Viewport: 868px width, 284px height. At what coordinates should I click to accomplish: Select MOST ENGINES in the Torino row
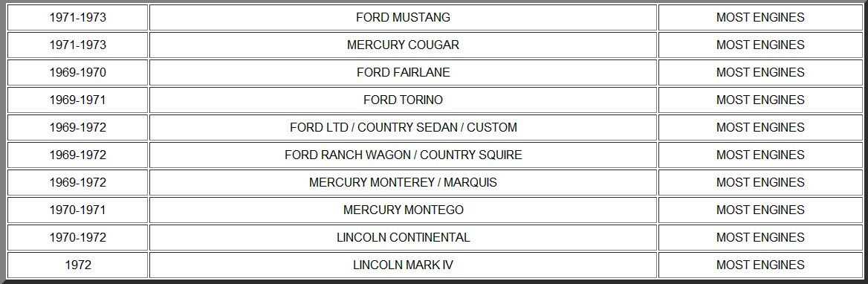click(x=760, y=100)
